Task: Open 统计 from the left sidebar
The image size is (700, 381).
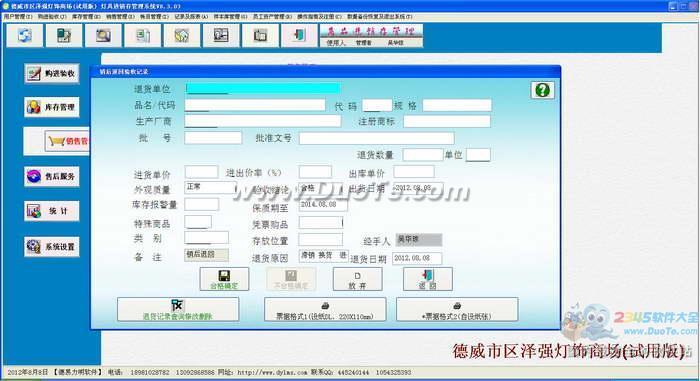Action: point(52,211)
